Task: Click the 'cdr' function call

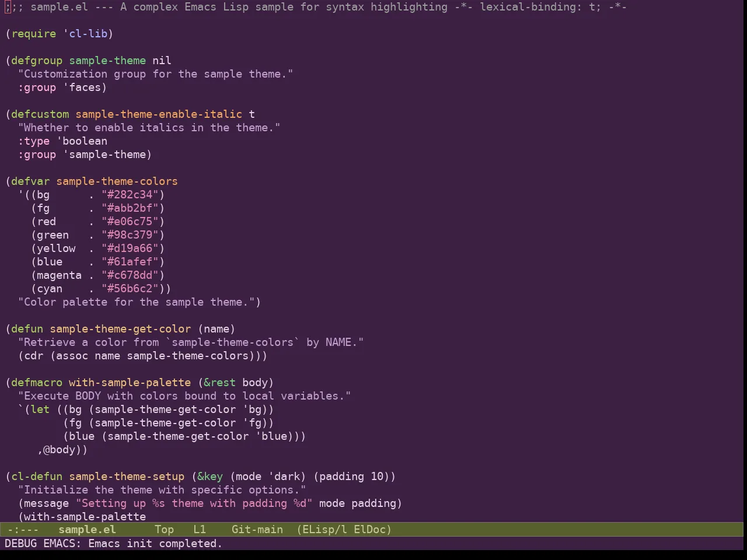Action: [x=34, y=356]
